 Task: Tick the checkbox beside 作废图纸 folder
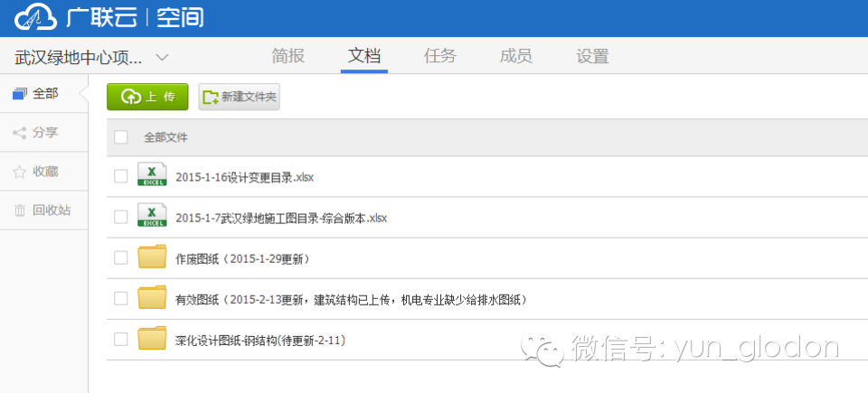tap(121, 257)
